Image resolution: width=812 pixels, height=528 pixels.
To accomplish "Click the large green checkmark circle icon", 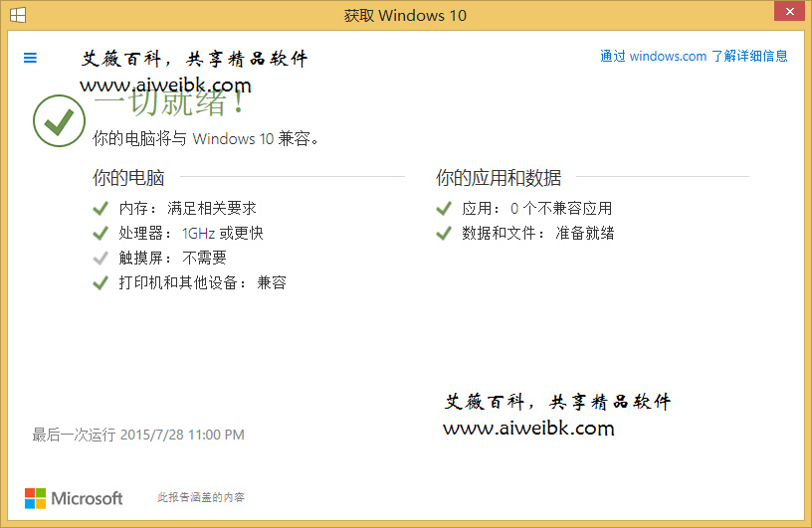I will 59,120.
